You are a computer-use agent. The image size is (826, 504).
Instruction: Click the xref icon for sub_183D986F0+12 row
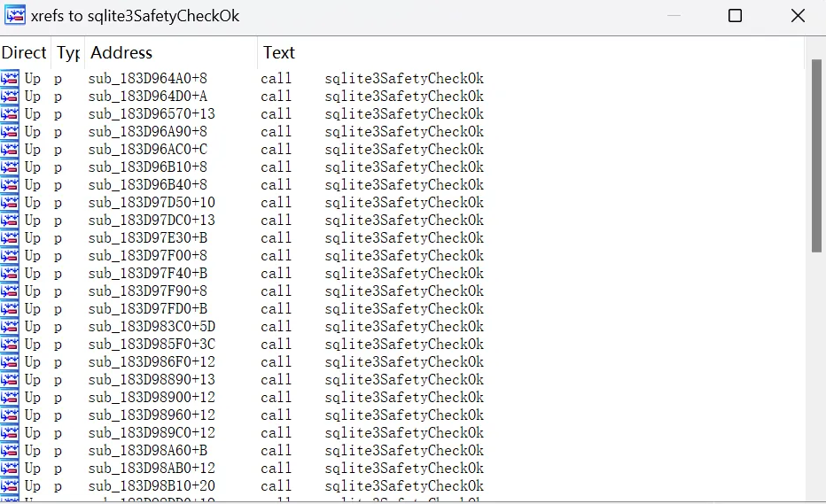(10, 361)
